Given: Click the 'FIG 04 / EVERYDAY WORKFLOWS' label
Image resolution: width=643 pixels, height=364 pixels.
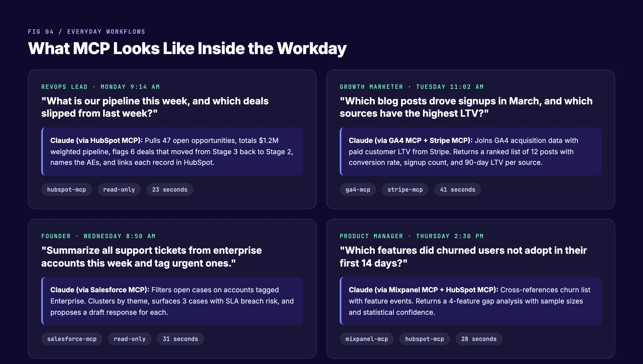Looking at the screenshot, I should pyautogui.click(x=87, y=32).
